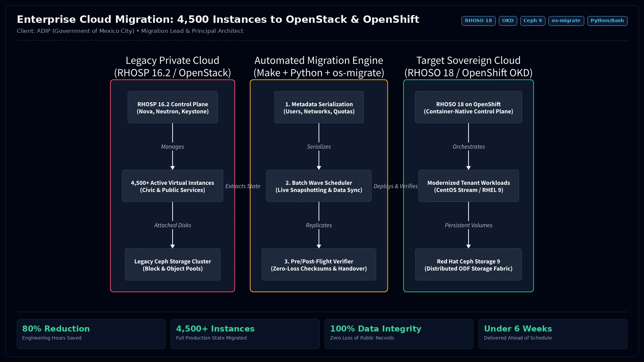Click the Modernized Tenant Workloads node
Viewport: 644px width, 362px height.
click(x=468, y=186)
